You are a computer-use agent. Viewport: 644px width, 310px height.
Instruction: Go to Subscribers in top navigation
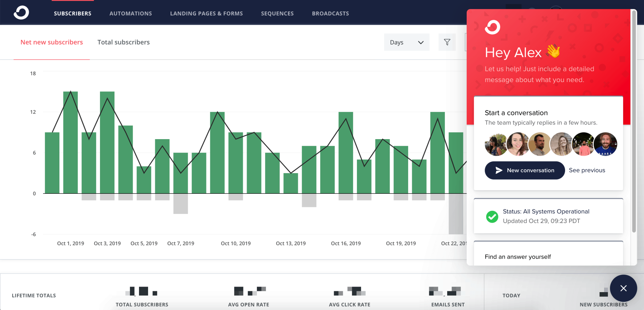[x=73, y=14]
